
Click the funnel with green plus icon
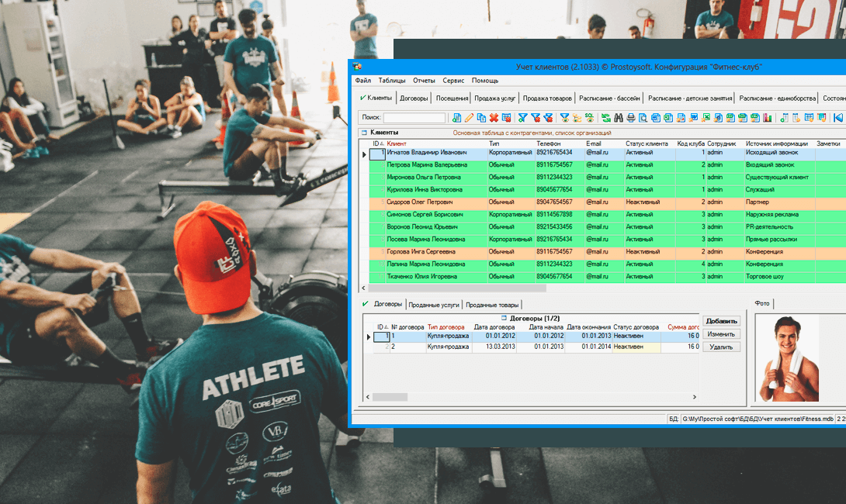coord(523,118)
